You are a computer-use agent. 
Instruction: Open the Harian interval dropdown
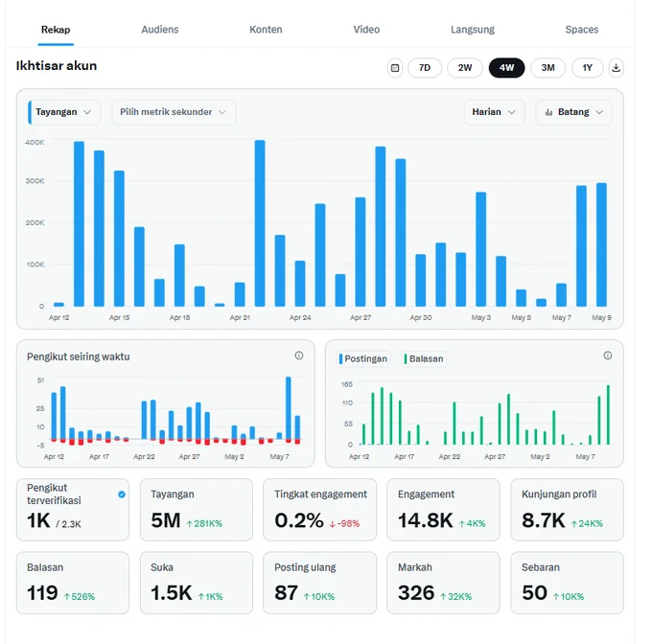pyautogui.click(x=494, y=112)
